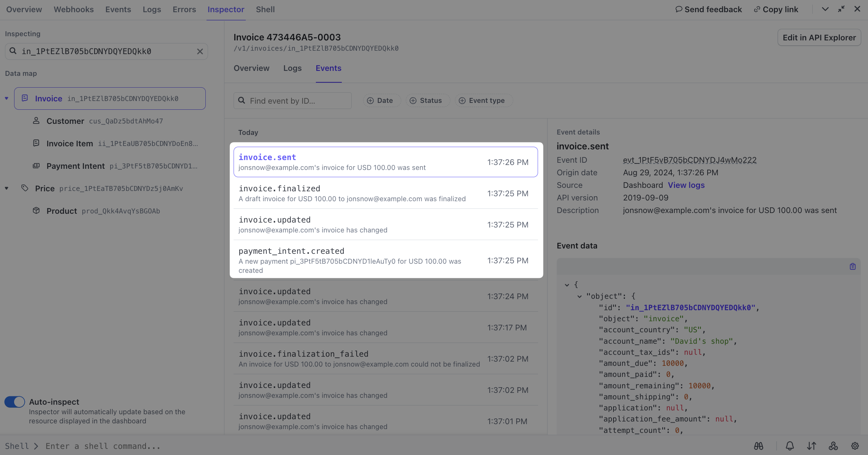Image resolution: width=868 pixels, height=455 pixels.
Task: Switch to invoice Logs tab
Action: (292, 68)
